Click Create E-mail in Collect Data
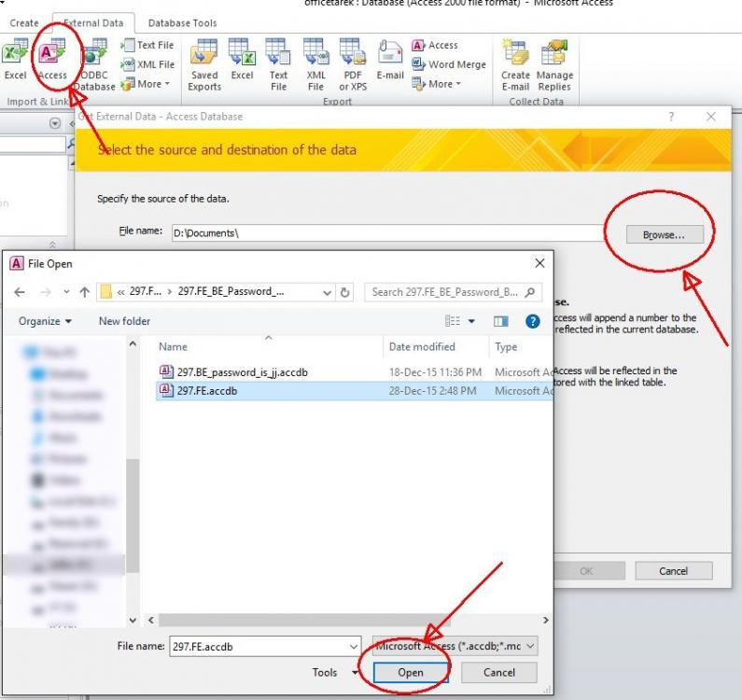This screenshot has height=700, width=742. [515, 64]
